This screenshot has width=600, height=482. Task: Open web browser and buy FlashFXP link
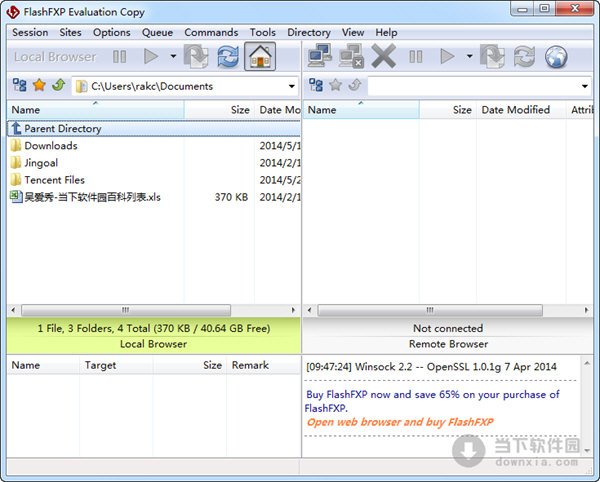click(400, 422)
